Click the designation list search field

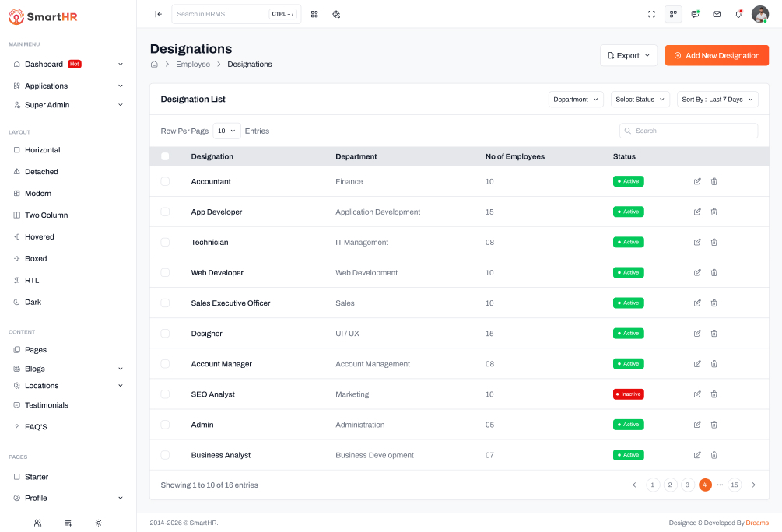point(689,131)
